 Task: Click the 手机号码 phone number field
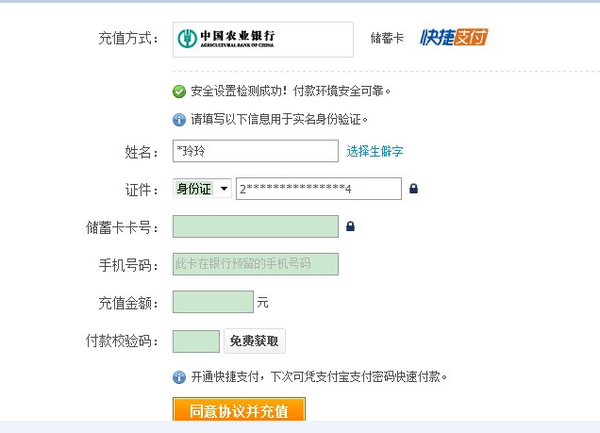(255, 264)
